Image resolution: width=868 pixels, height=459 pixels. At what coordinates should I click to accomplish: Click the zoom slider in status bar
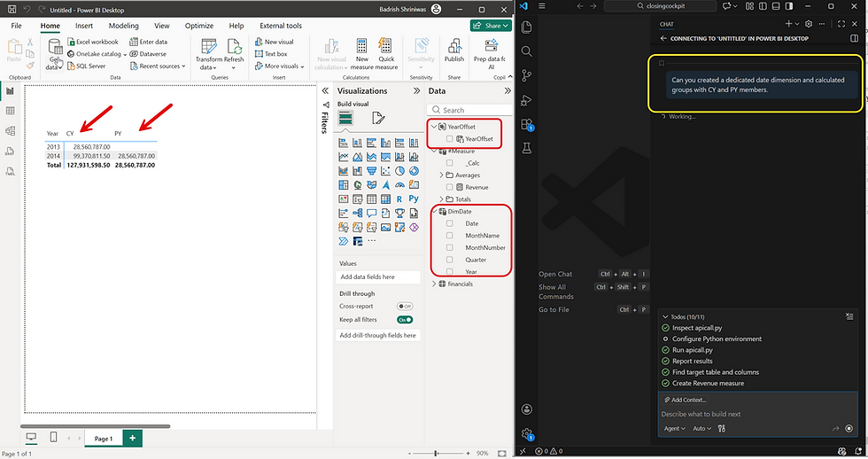[436, 454]
